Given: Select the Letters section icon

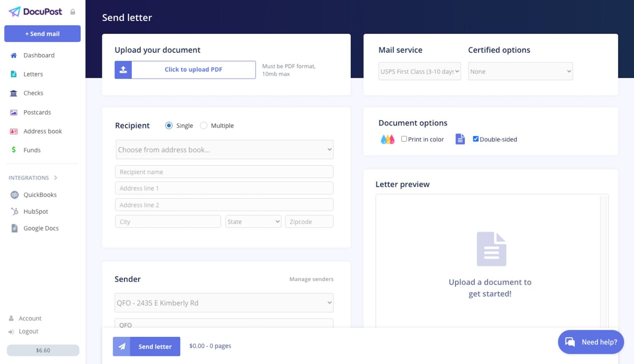Looking at the screenshot, I should 14,74.
